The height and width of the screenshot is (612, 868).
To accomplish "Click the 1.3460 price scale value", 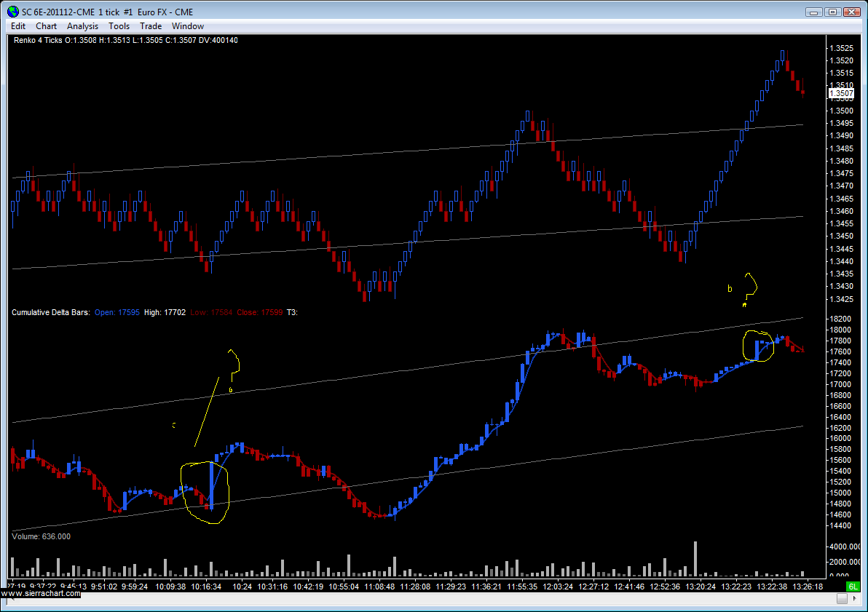I will point(841,211).
